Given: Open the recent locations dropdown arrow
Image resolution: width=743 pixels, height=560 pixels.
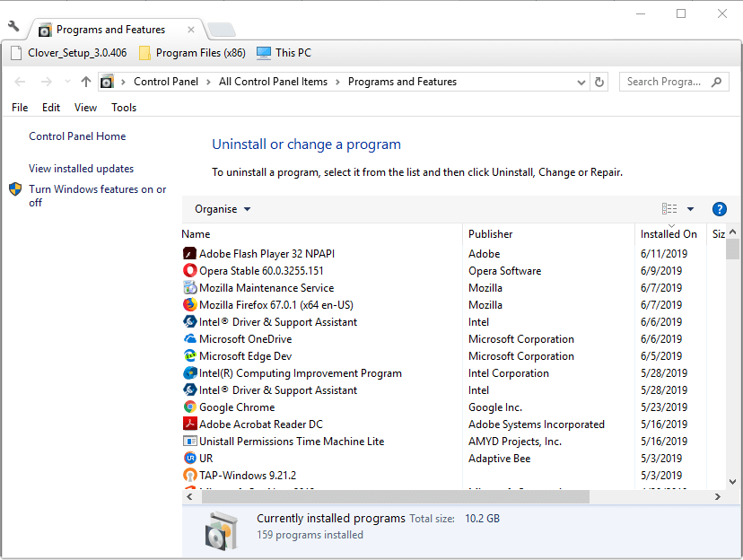Looking at the screenshot, I should pyautogui.click(x=67, y=82).
